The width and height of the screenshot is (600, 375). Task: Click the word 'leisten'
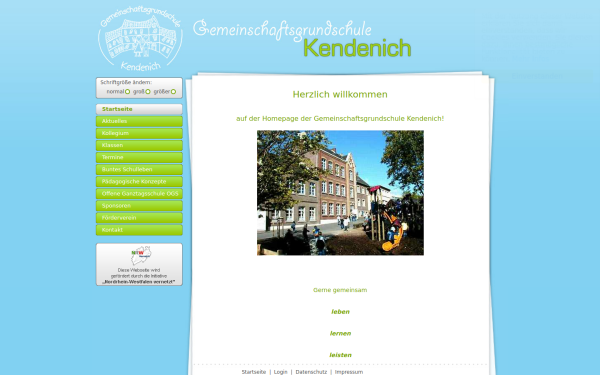tap(340, 355)
